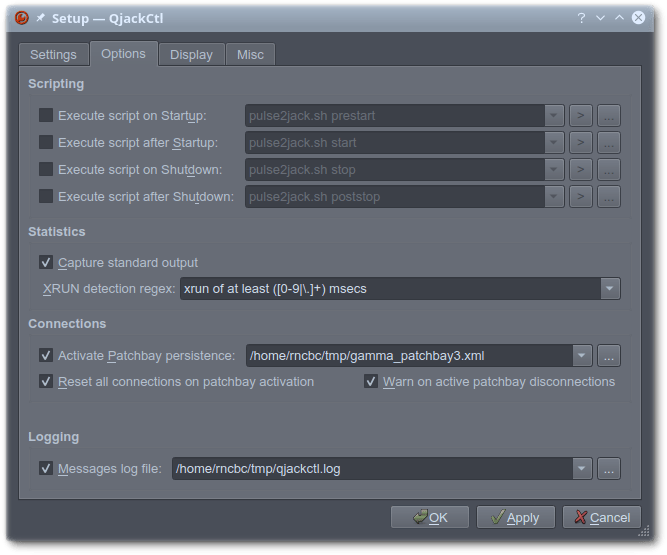Screen dimensions: 667x555
Task: Open the pulse2jack.sh stop dropdown arrow
Action: 554,170
